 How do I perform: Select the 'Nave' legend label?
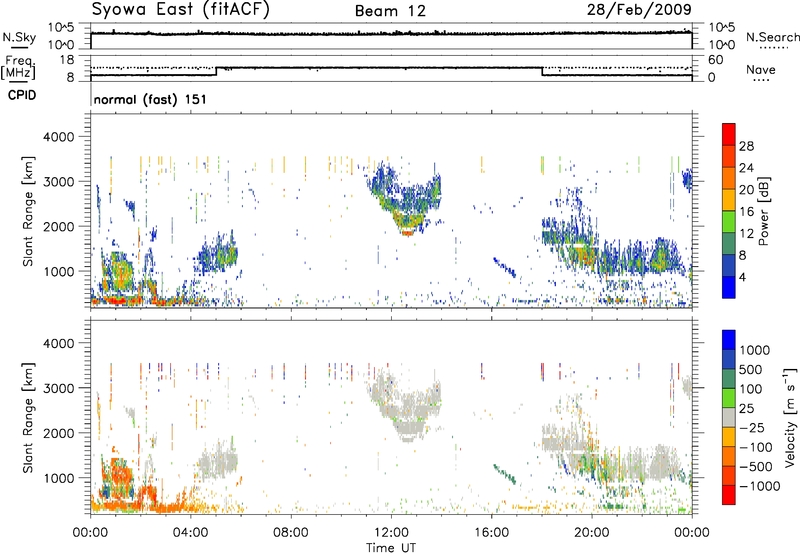coord(760,70)
